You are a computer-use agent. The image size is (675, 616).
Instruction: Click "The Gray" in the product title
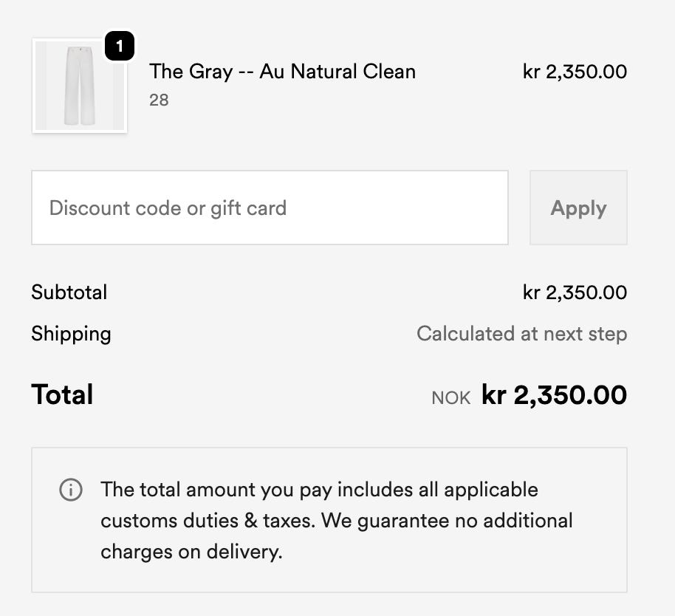191,72
